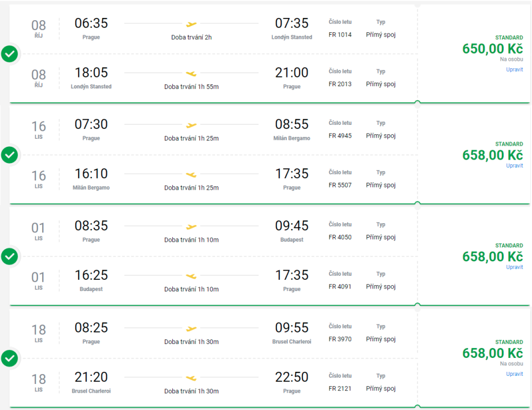Select the 650,00 Kč standard price

tap(492, 49)
